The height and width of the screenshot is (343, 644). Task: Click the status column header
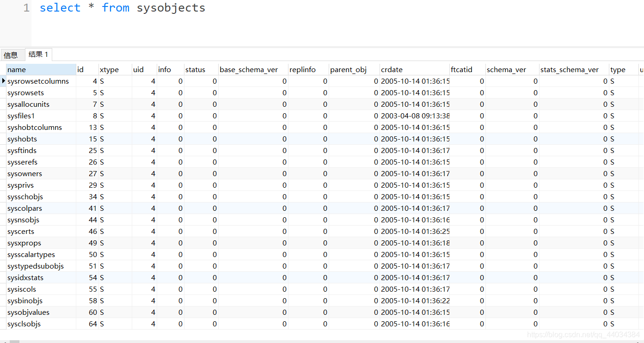pyautogui.click(x=201, y=69)
